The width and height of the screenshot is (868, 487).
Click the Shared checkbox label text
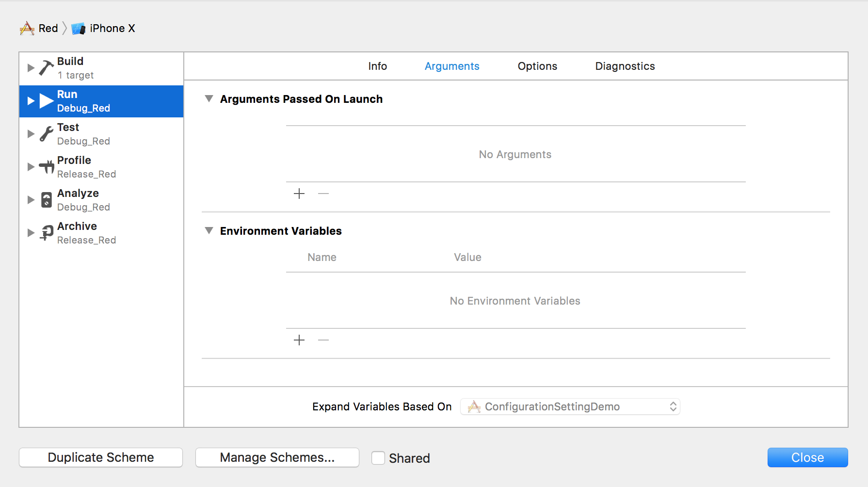[409, 458]
